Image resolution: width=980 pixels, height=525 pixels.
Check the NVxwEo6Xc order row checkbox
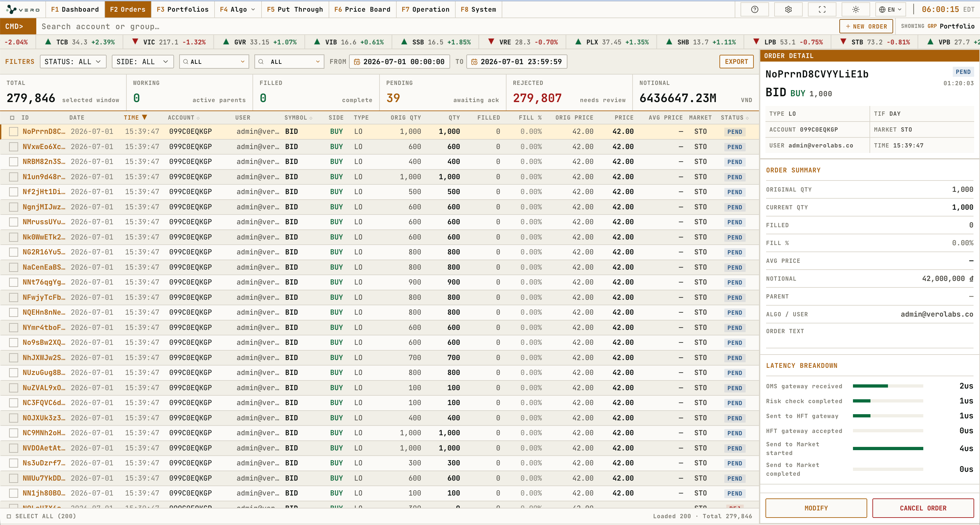point(14,147)
